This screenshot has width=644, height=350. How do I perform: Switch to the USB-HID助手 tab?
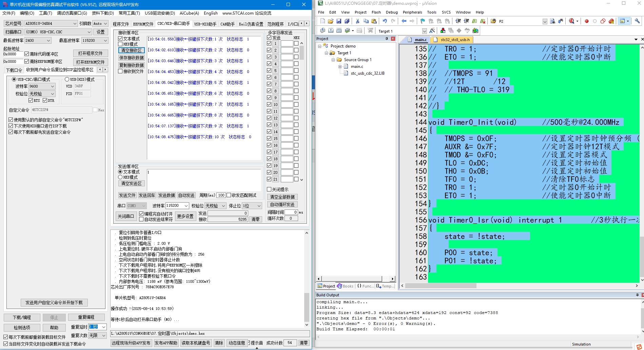(205, 24)
